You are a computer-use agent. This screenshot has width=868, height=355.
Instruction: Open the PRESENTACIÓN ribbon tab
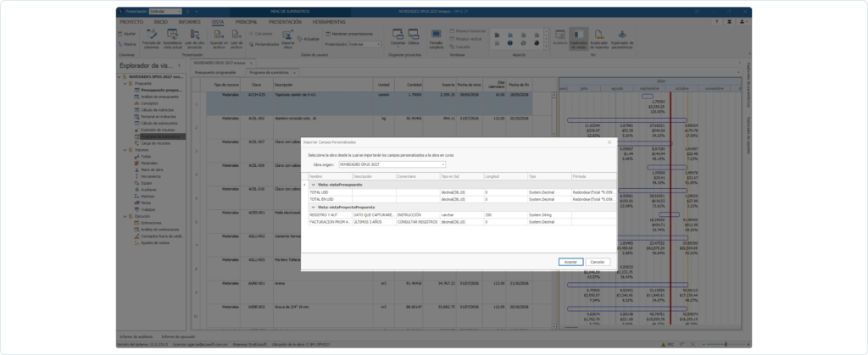point(285,22)
